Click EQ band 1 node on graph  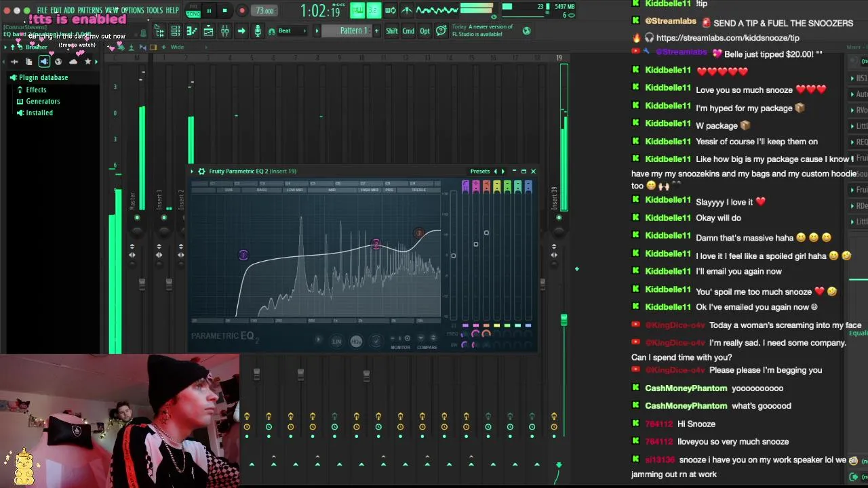243,256
